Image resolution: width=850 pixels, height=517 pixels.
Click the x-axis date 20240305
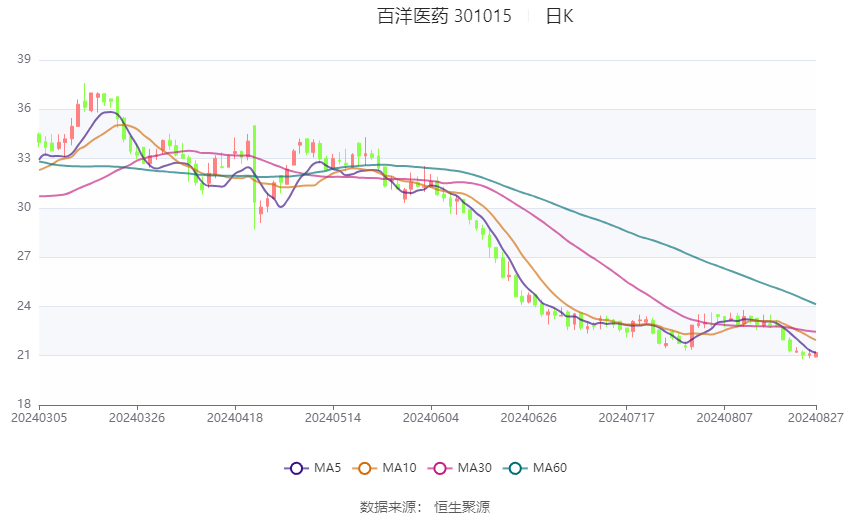click(x=39, y=418)
